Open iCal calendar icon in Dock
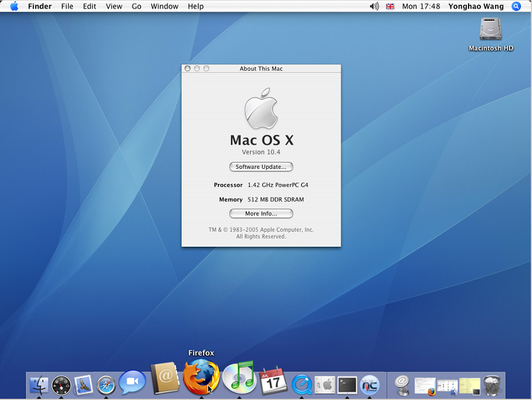The image size is (532, 400). [273, 380]
